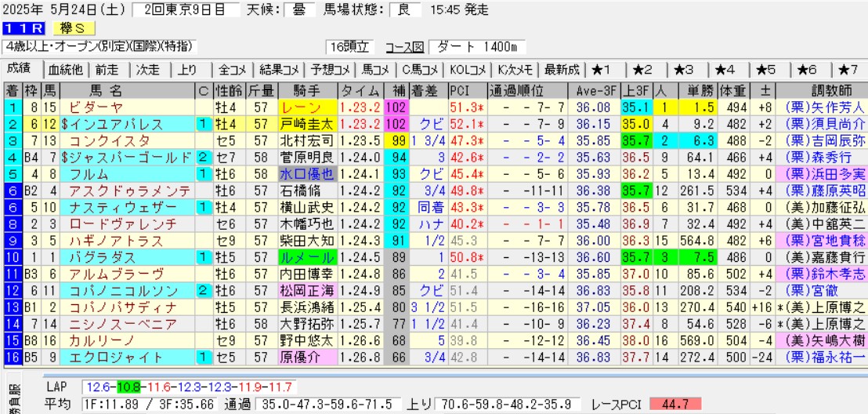Open the コース図 course map button

(406, 46)
